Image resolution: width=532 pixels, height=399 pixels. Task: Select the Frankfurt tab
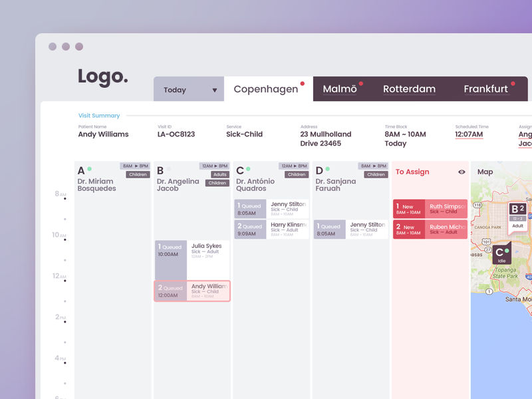(485, 89)
